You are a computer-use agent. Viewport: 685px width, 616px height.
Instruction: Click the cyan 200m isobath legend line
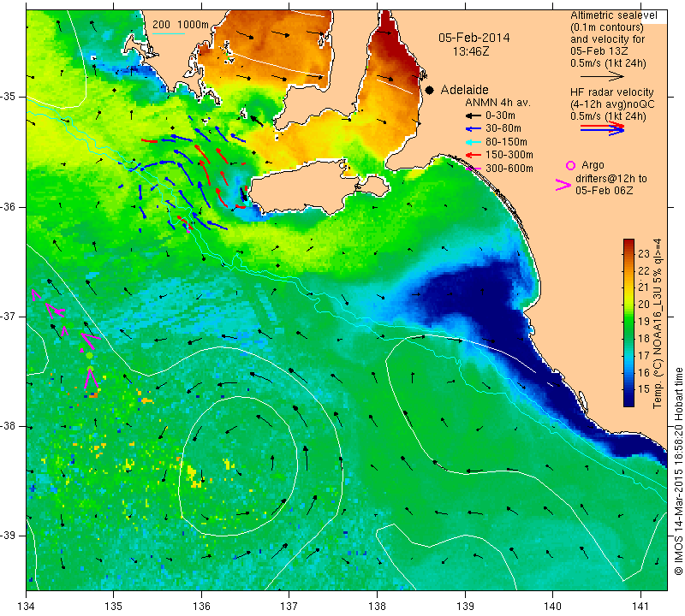coord(169,33)
